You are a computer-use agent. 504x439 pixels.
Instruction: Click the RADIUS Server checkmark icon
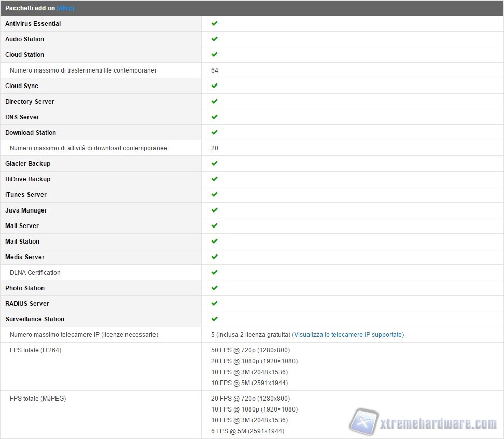click(214, 304)
